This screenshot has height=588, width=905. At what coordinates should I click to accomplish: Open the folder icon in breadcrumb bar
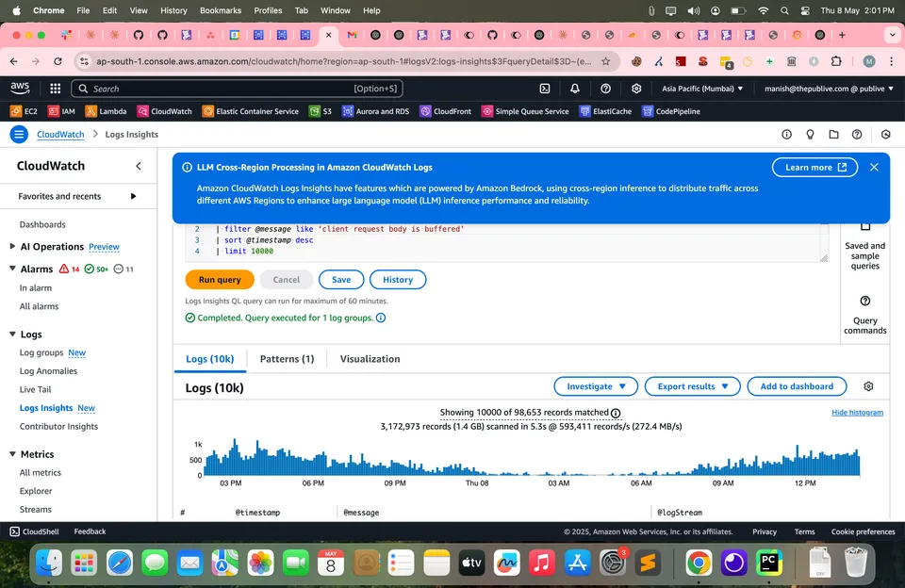coord(833,135)
